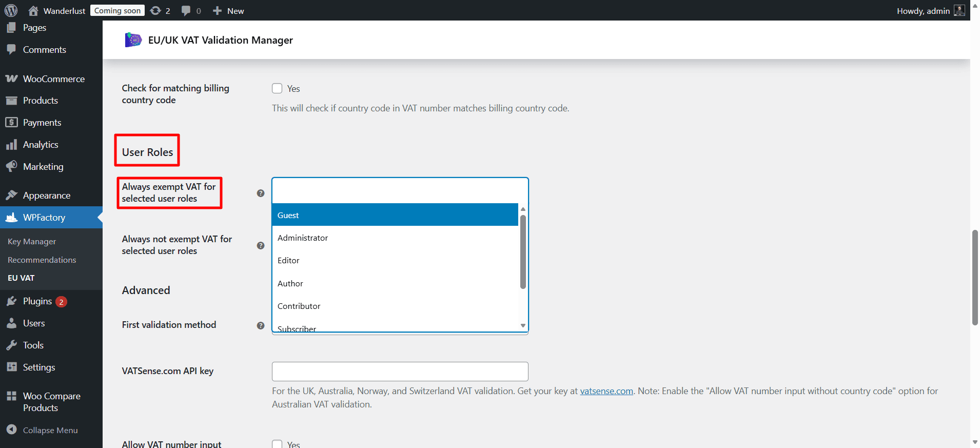Open the Recommendations submenu

(42, 260)
